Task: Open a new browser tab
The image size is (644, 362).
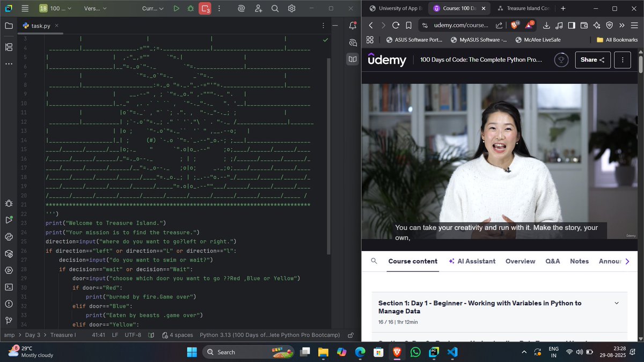Action: [562, 9]
